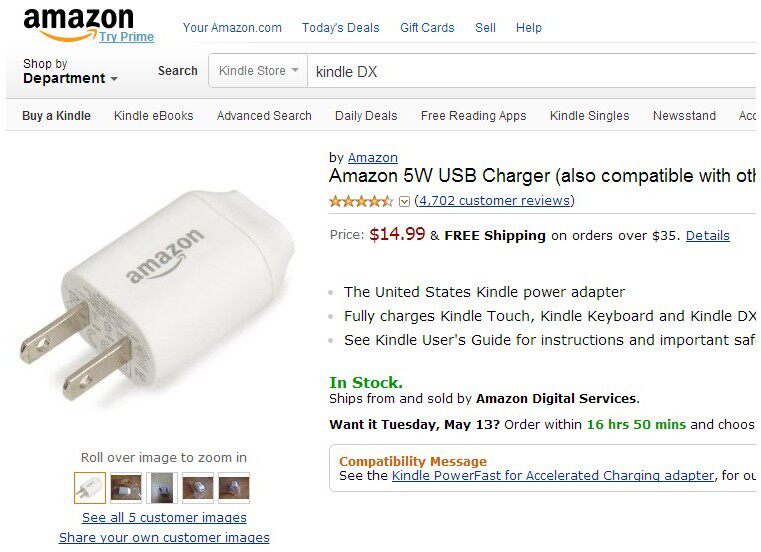The image size is (761, 552).
Task: Select the second customer image thumbnail
Action: 126,488
